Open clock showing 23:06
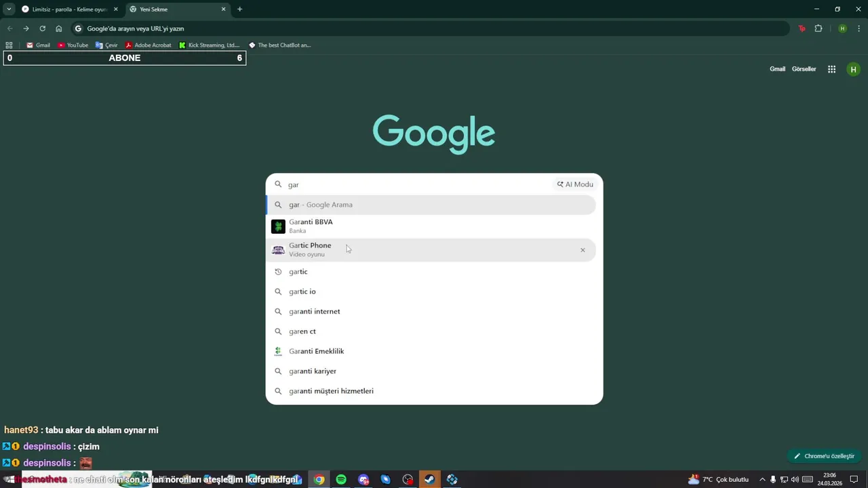Viewport: 868px width, 488px height. tap(829, 479)
